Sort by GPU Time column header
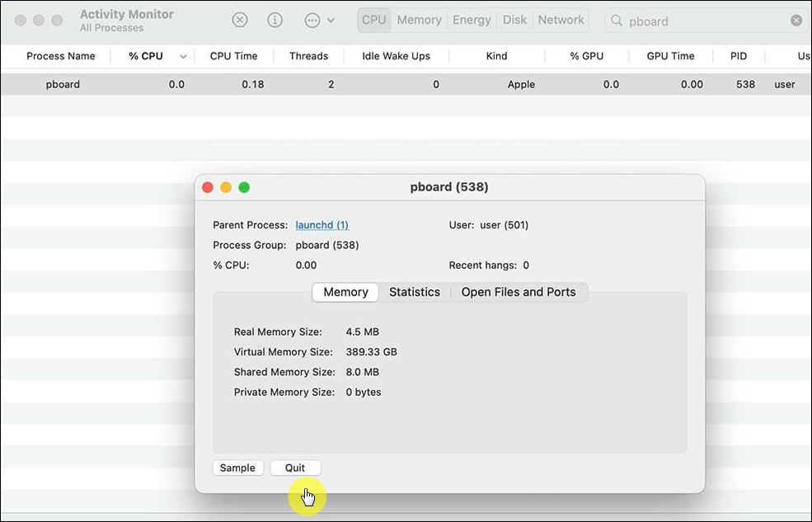The image size is (812, 522). pyautogui.click(x=671, y=56)
